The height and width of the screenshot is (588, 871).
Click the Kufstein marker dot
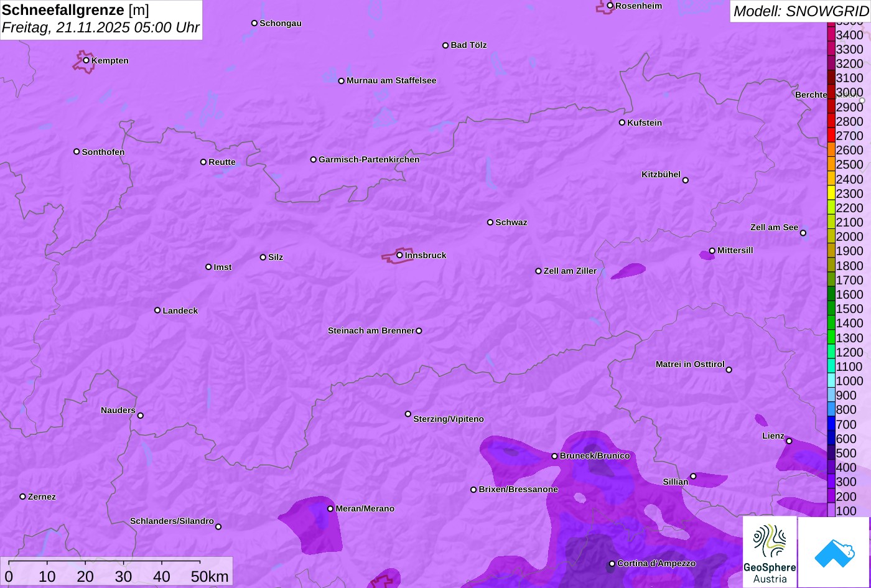click(622, 122)
